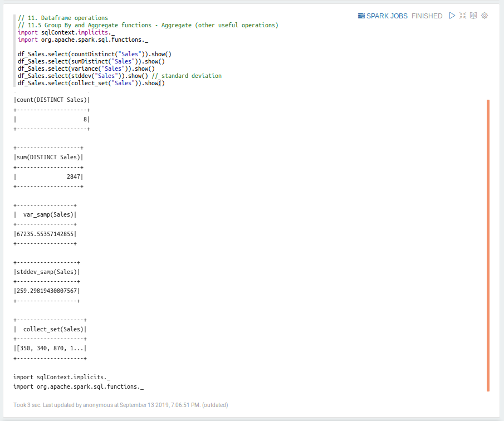Click the countDistinct code line
Image resolution: width=504 pixels, height=421 pixels.
[95, 54]
